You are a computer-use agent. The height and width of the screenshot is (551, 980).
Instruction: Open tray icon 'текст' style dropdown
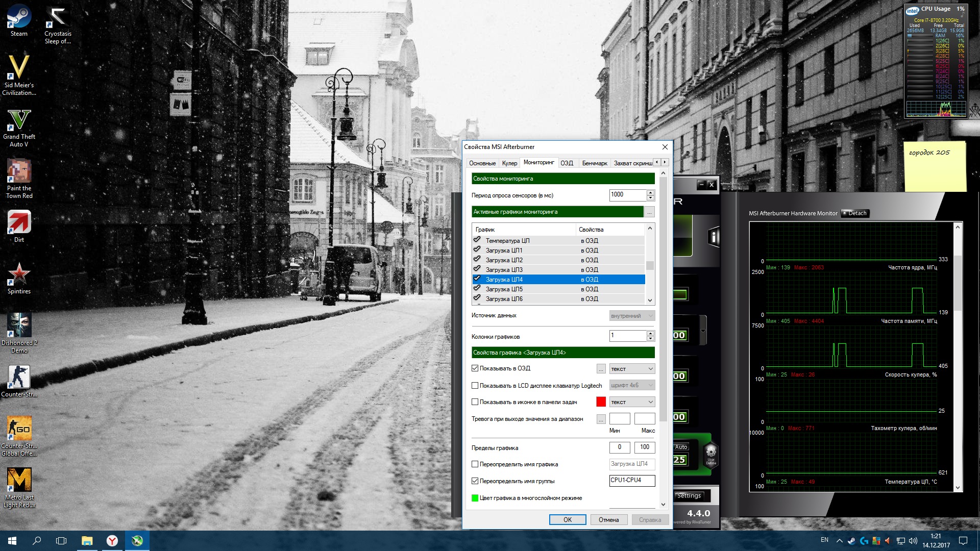tap(632, 402)
